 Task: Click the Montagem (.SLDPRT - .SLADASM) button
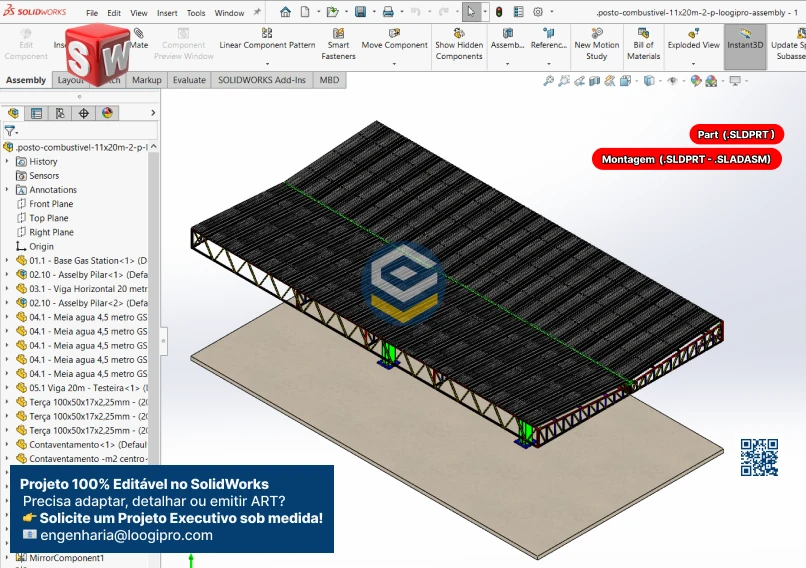tap(686, 159)
